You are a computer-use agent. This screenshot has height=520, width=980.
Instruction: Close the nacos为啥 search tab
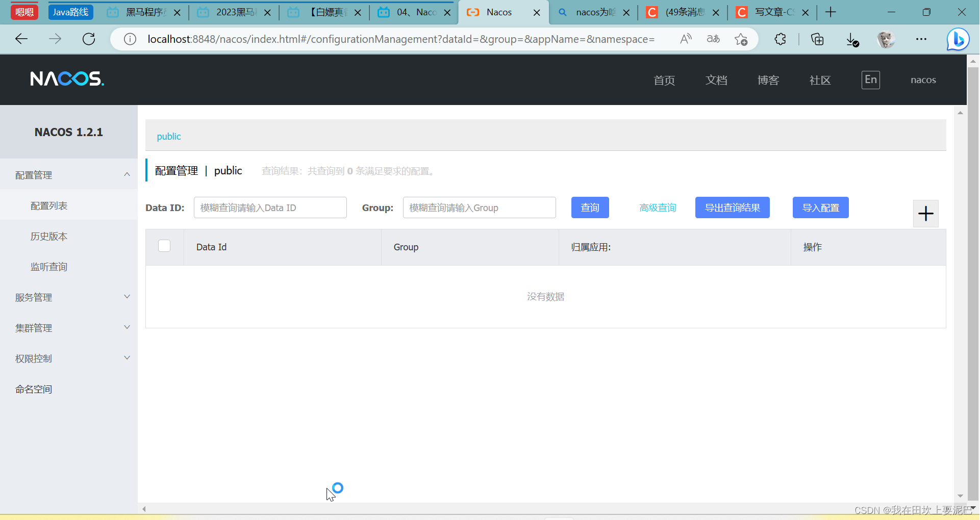coord(626,13)
